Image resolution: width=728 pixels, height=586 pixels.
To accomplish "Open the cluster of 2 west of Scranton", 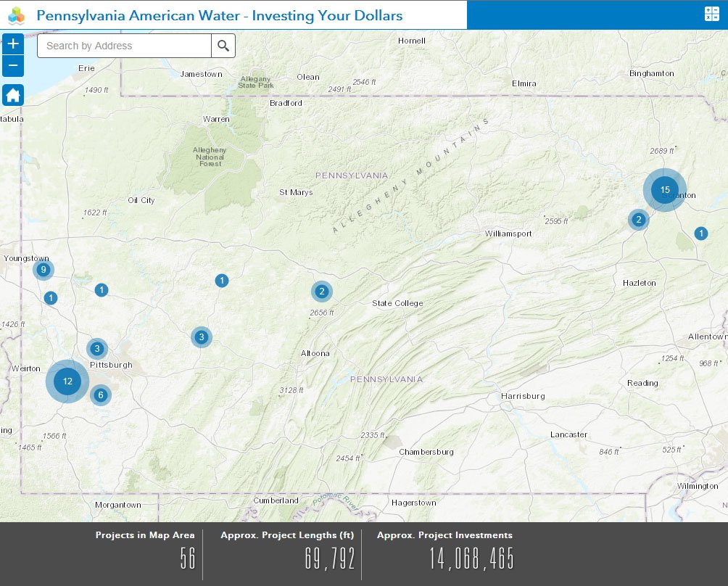I will 638,218.
